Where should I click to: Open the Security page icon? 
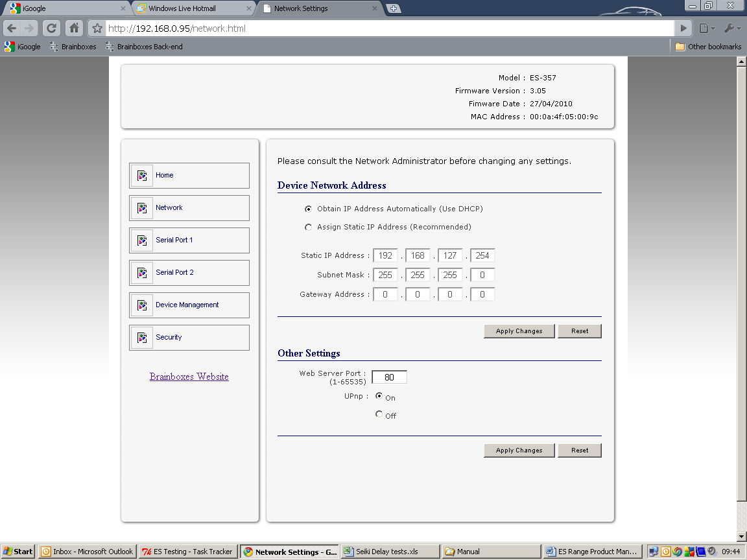[141, 337]
